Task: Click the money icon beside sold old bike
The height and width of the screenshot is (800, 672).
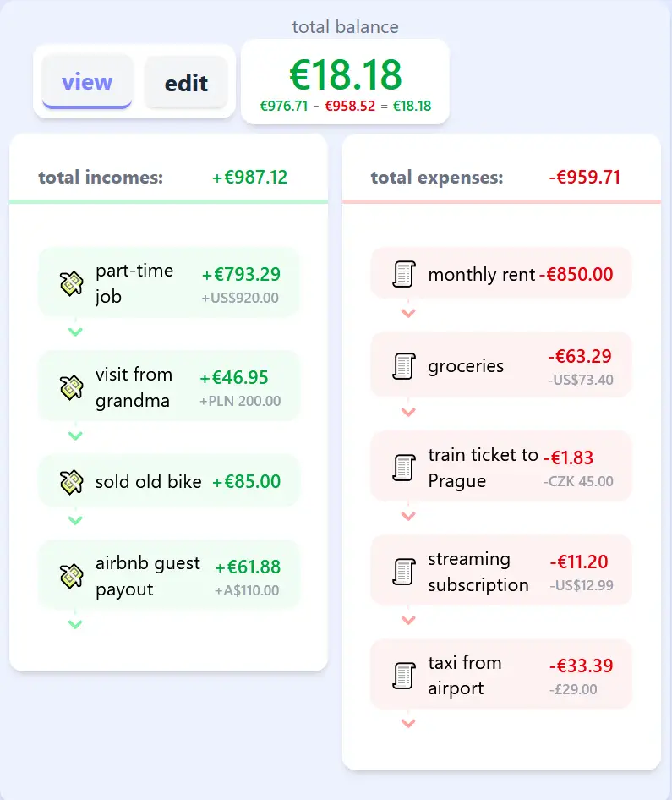Action: click(71, 482)
